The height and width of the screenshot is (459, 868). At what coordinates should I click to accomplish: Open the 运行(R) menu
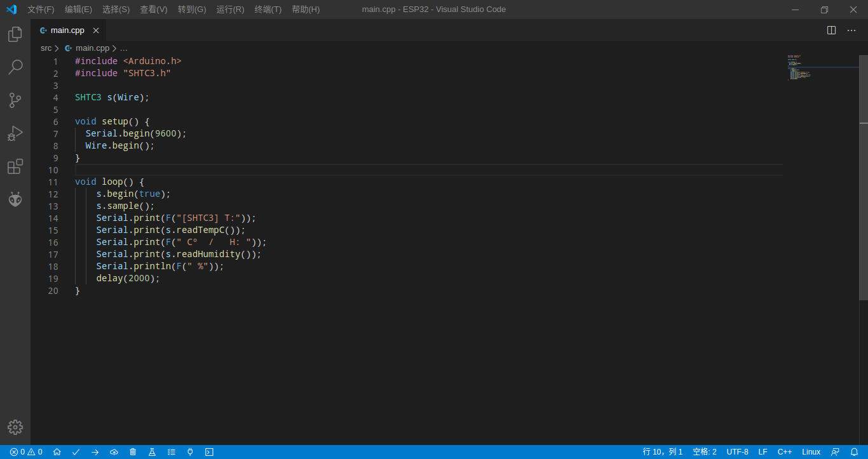coord(230,10)
